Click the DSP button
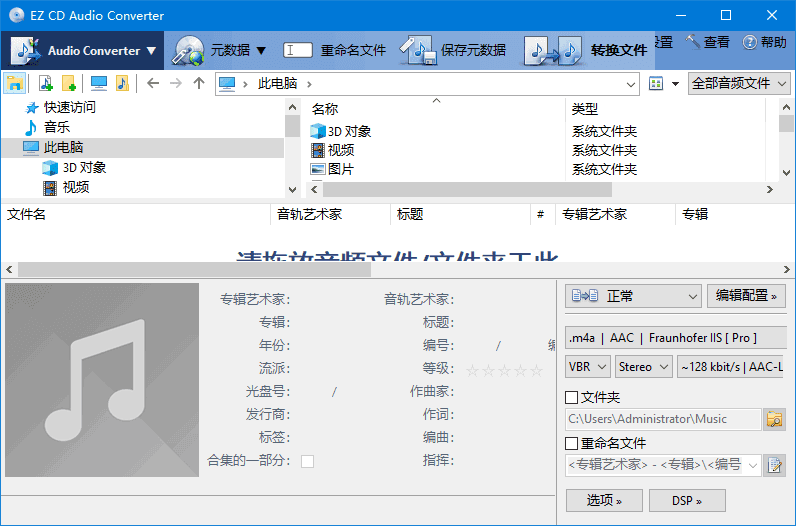This screenshot has width=796, height=526. coord(687,500)
